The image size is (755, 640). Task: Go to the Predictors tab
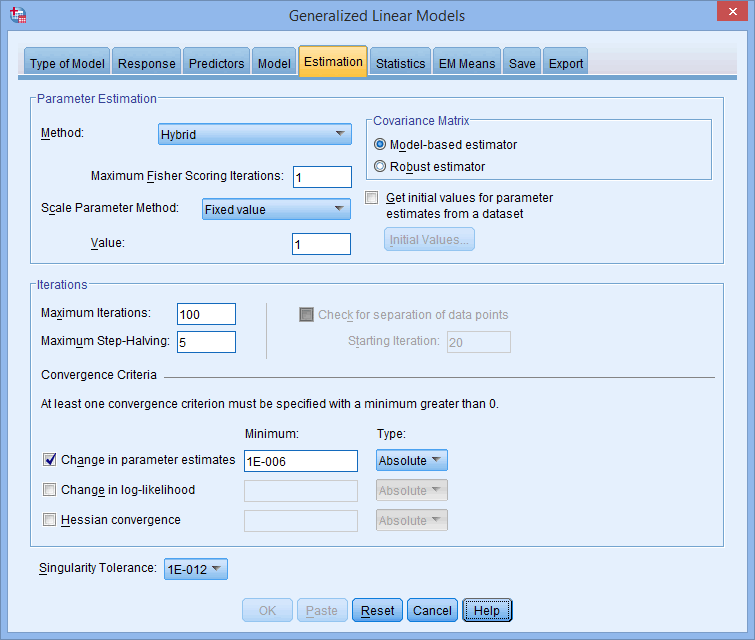[216, 63]
